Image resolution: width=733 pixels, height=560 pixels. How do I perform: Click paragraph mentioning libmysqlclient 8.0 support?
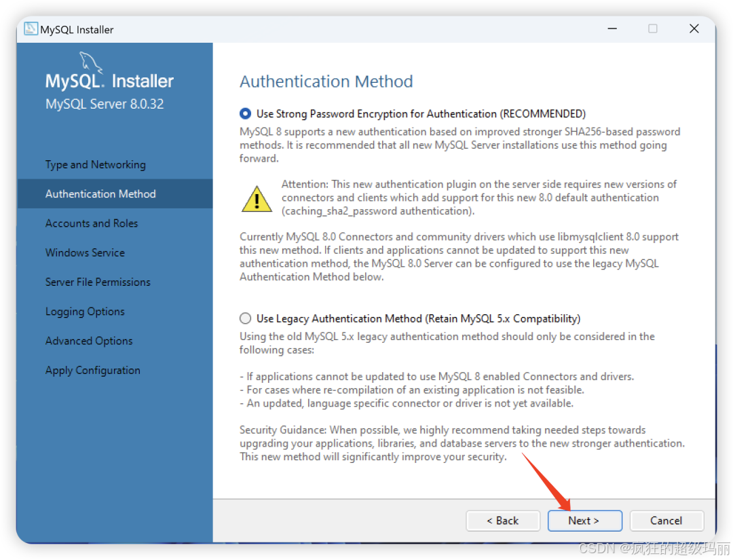coord(459,257)
